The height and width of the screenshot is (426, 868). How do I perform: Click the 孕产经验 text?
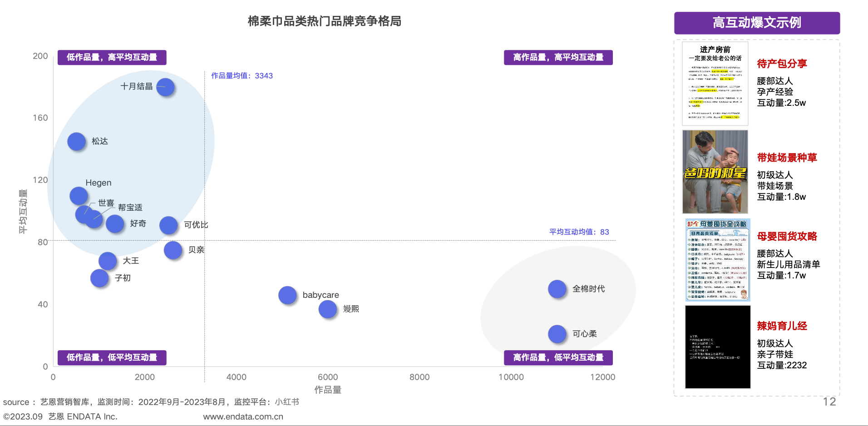pos(775,92)
